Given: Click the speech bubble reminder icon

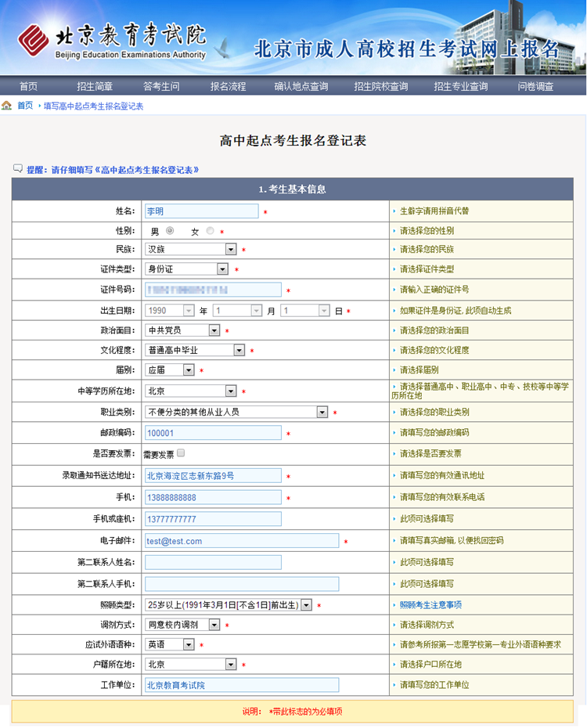Looking at the screenshot, I should [18, 168].
